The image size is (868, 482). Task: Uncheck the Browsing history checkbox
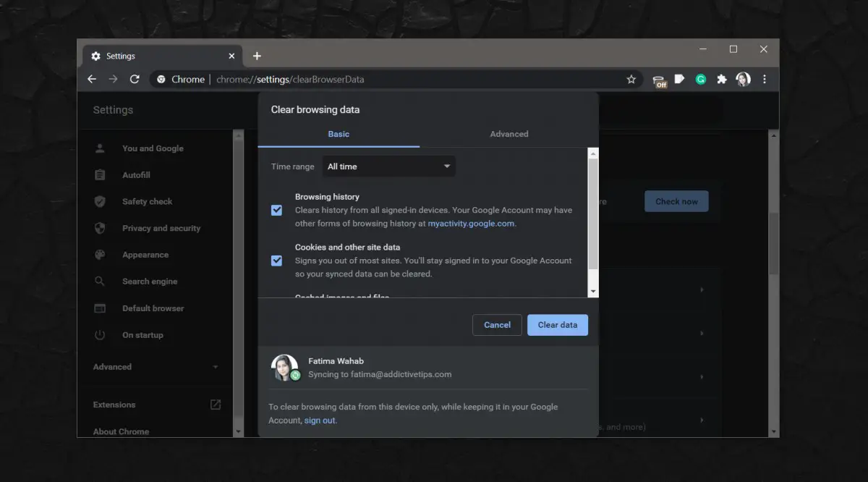pos(276,210)
